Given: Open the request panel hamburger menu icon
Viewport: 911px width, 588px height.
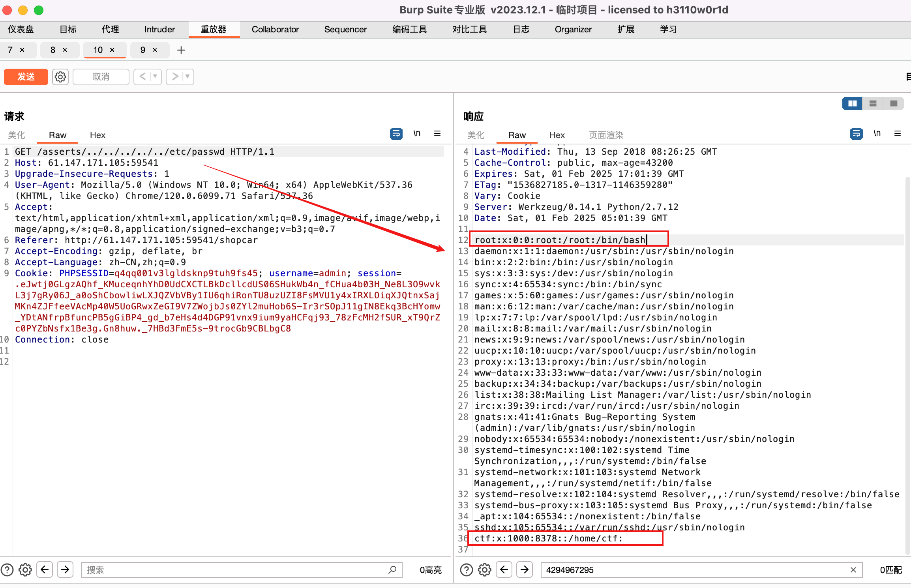Looking at the screenshot, I should [437, 133].
